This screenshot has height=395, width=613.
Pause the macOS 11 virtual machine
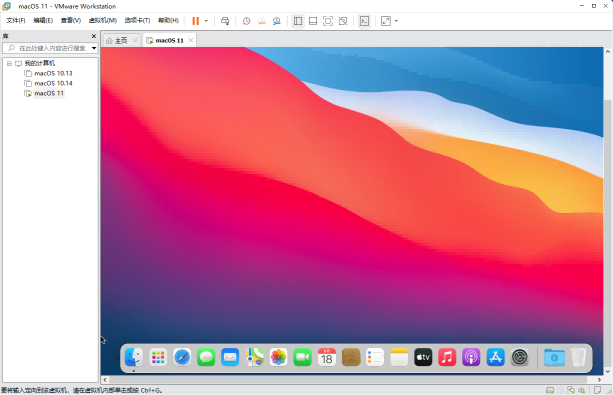[x=195, y=21]
